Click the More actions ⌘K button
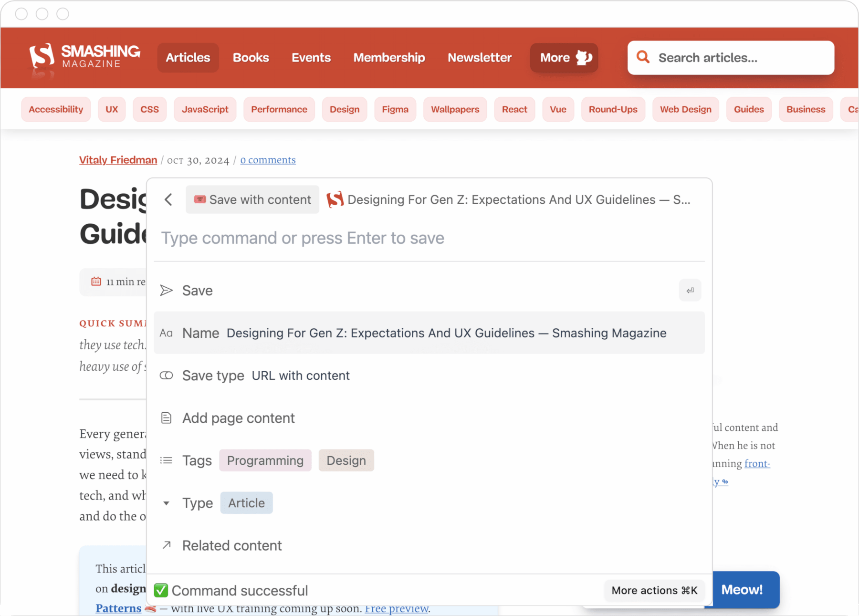 pos(654,590)
